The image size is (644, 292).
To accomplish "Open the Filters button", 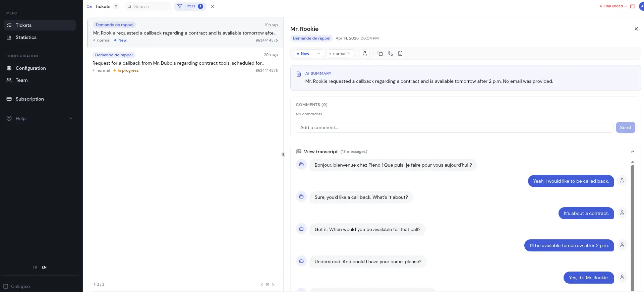I will click(190, 6).
